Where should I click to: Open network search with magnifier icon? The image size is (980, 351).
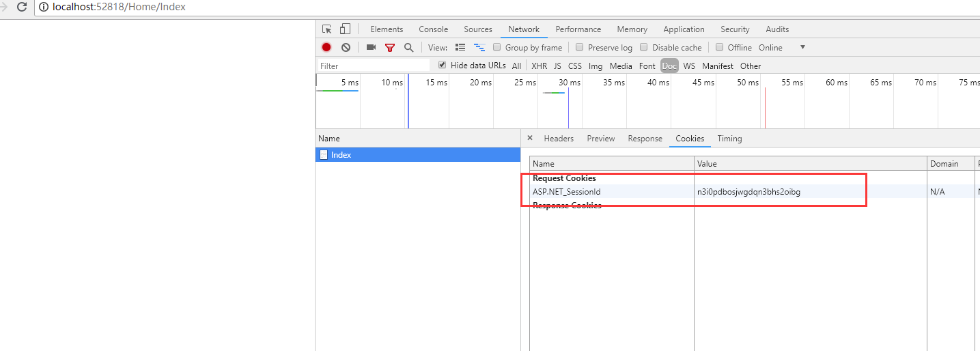coord(408,48)
